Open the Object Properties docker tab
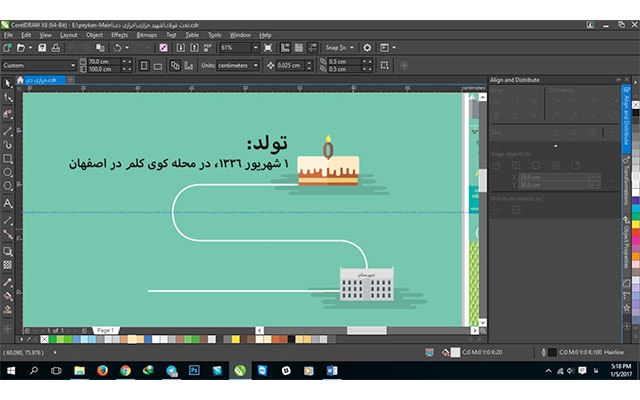 point(627,243)
